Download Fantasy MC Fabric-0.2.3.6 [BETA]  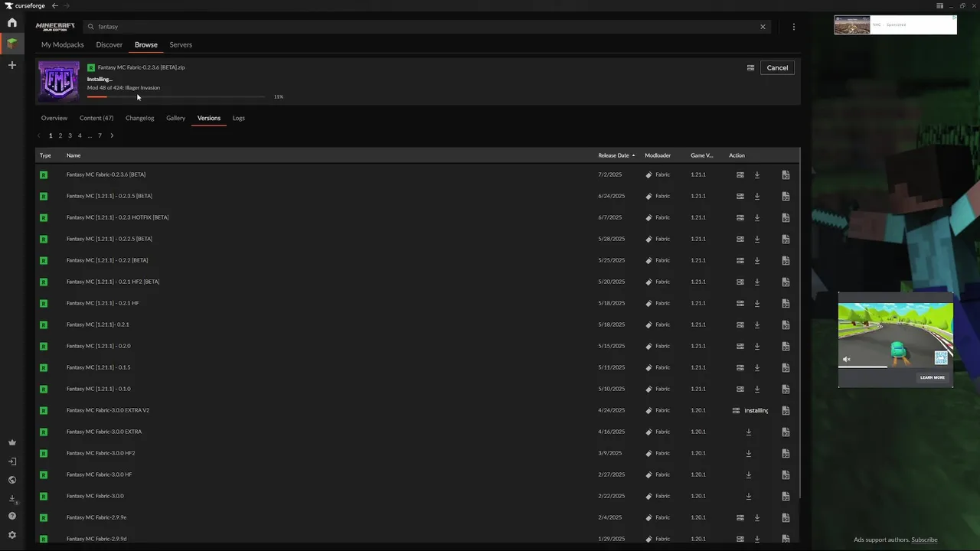click(x=756, y=174)
